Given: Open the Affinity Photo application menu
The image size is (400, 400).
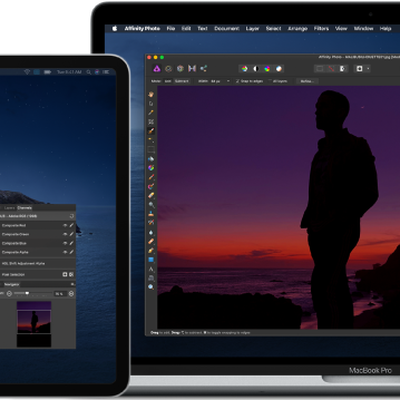Looking at the screenshot, I should point(142,28).
